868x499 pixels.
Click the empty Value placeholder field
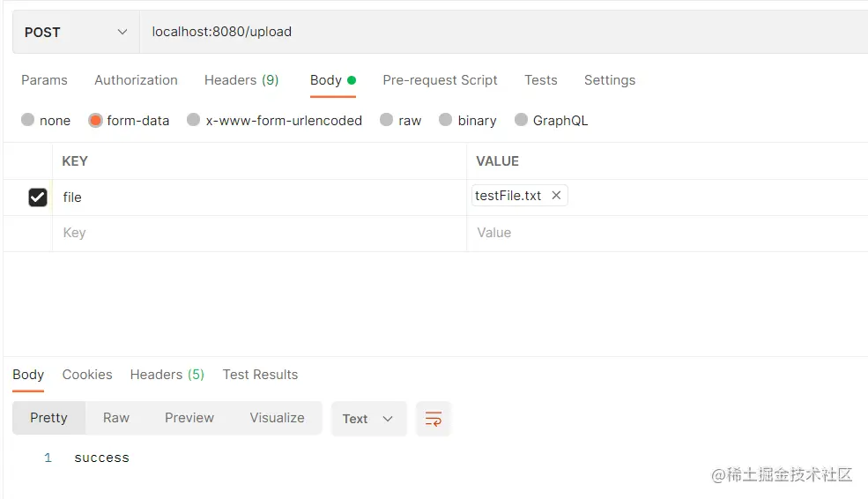(x=667, y=233)
